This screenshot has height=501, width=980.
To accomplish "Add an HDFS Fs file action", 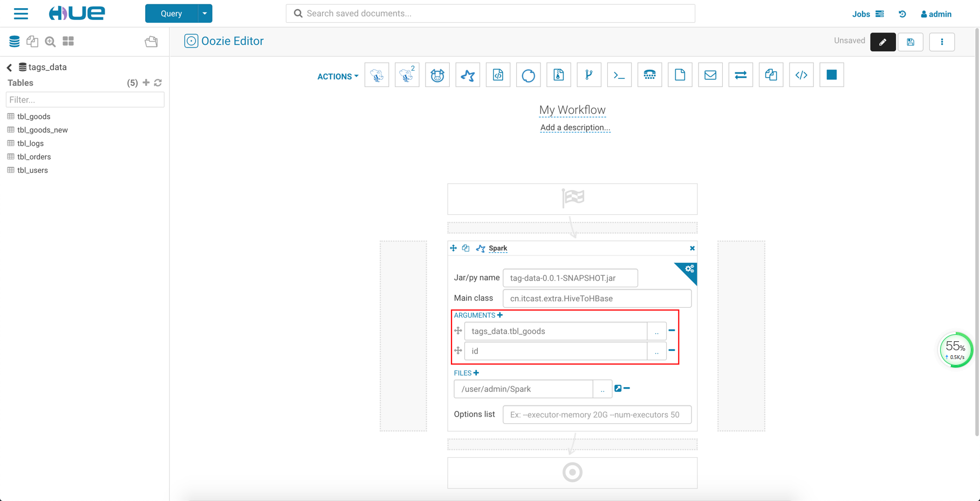I will click(x=680, y=75).
